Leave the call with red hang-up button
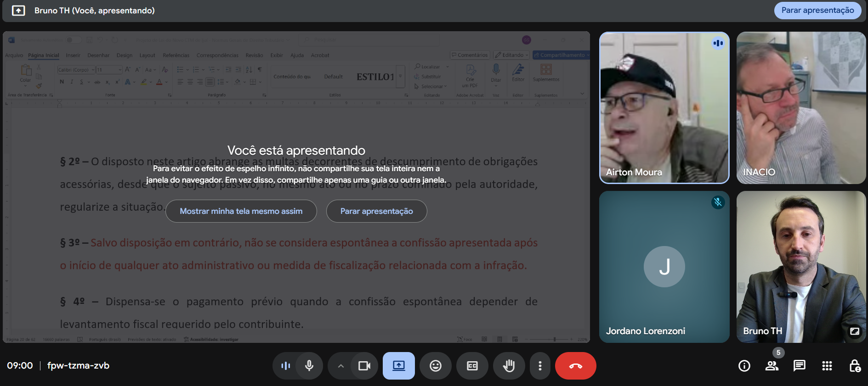 click(576, 366)
